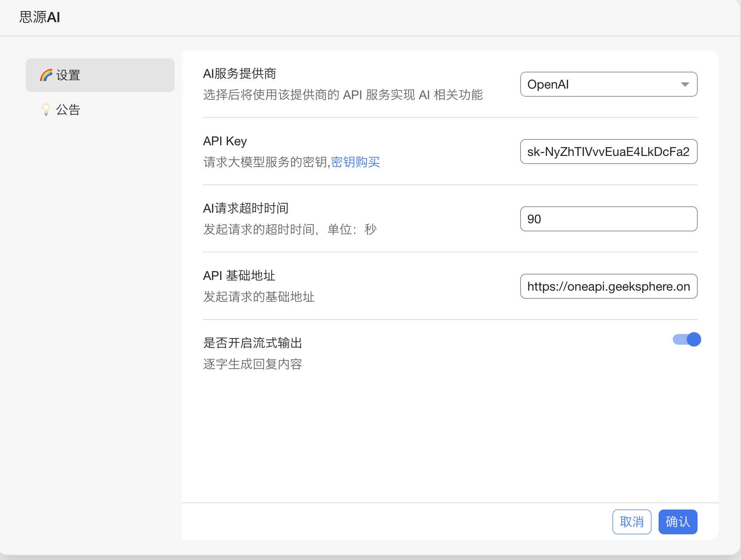The height and width of the screenshot is (560, 741).
Task: Click the 思源AI dialog title
Action: click(x=40, y=17)
